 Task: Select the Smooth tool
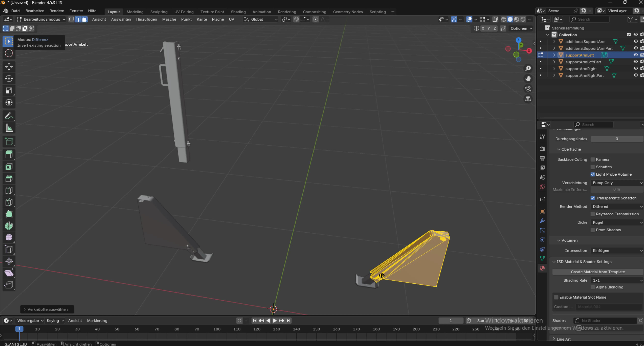point(9,238)
